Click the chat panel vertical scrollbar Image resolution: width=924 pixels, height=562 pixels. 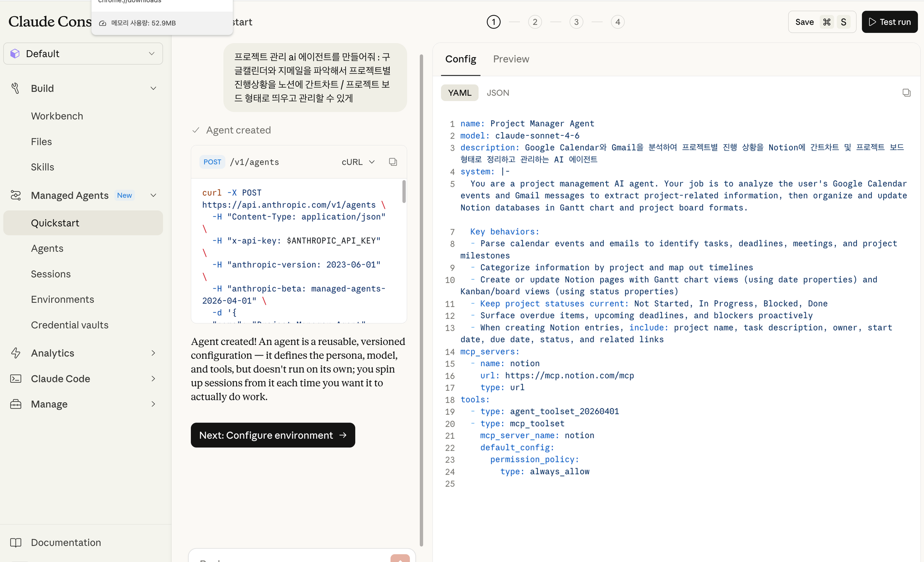click(421, 300)
